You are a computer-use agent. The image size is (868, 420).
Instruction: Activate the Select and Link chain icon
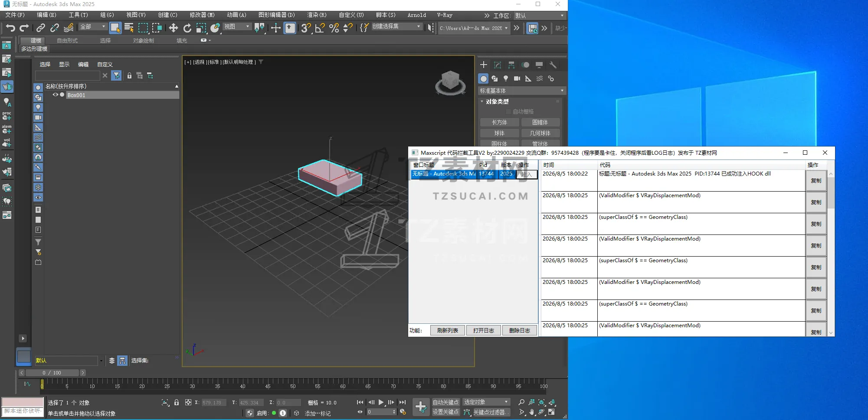(x=41, y=28)
